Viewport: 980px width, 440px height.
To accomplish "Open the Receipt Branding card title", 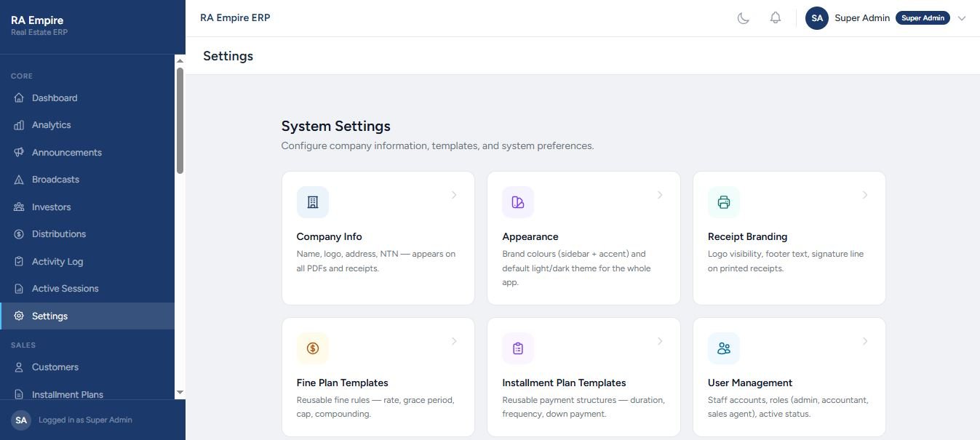I will [x=747, y=237].
